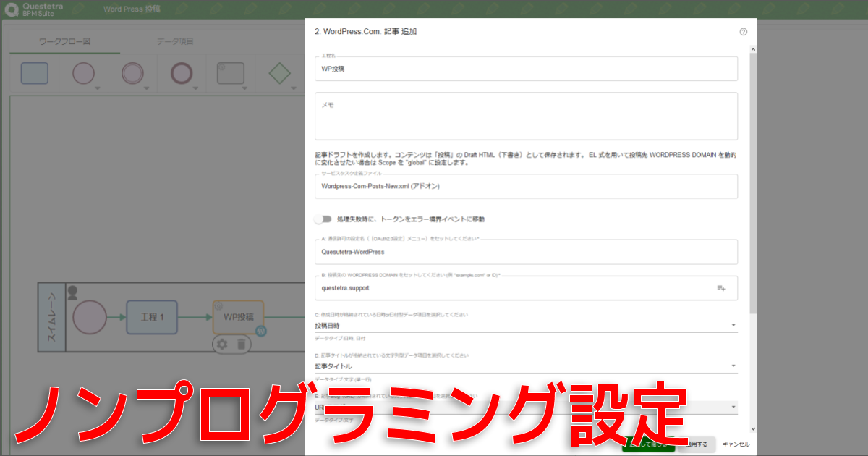
Task: Click the scroll-up arrow of the dialog scrollbar
Action: pyautogui.click(x=753, y=49)
